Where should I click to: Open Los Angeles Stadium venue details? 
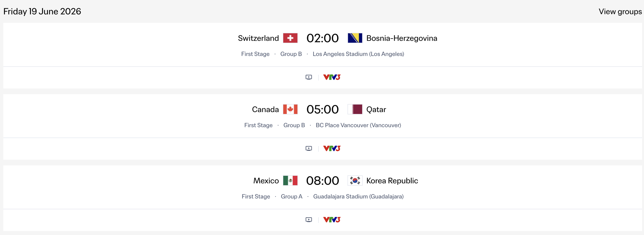[358, 54]
